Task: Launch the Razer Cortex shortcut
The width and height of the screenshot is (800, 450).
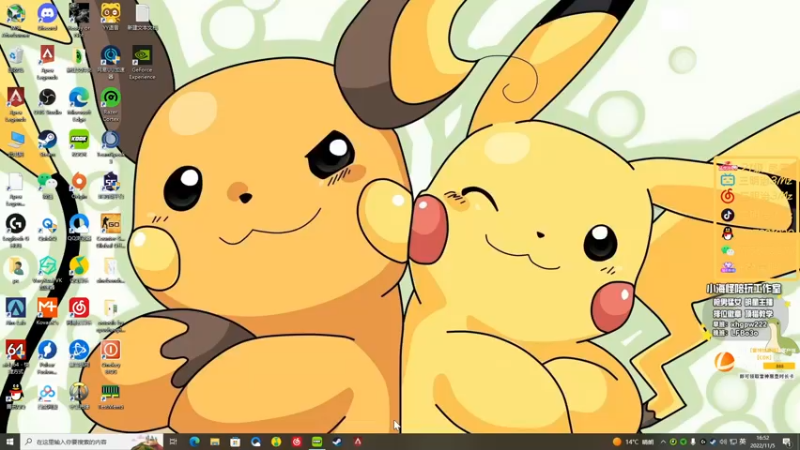Action: point(110,105)
